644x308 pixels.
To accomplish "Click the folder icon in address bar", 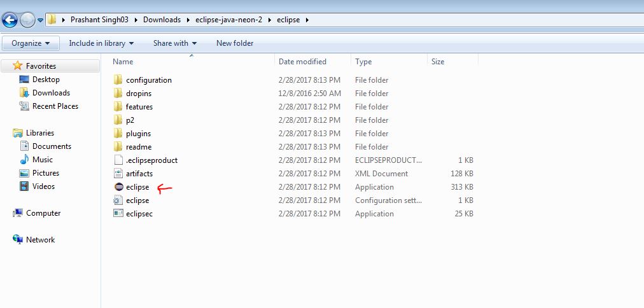I will [x=52, y=19].
